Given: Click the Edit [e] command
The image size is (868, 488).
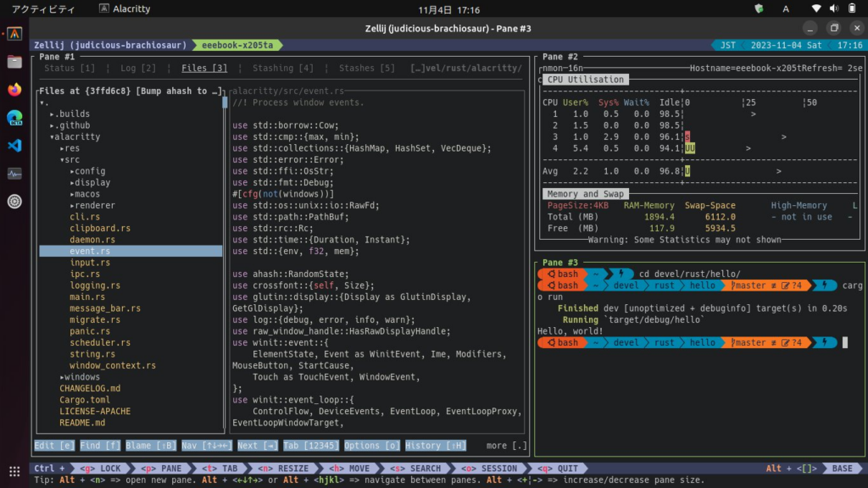Looking at the screenshot, I should 54,446.
